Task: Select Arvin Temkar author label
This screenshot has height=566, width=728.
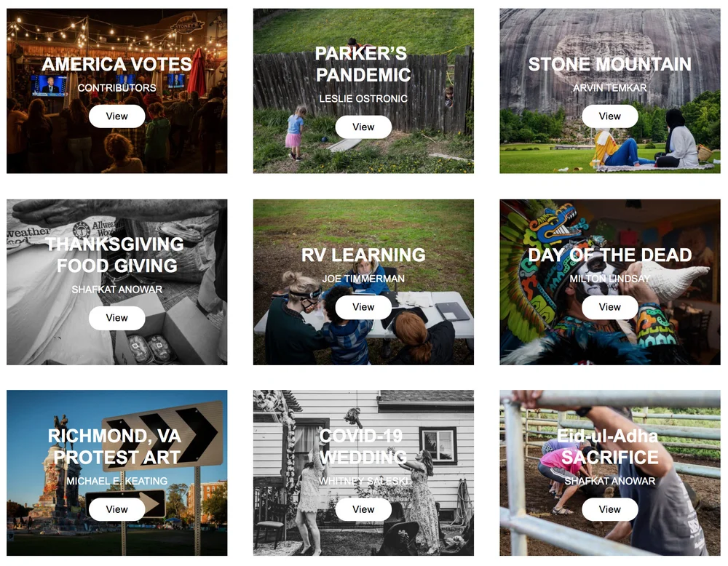Action: [609, 88]
